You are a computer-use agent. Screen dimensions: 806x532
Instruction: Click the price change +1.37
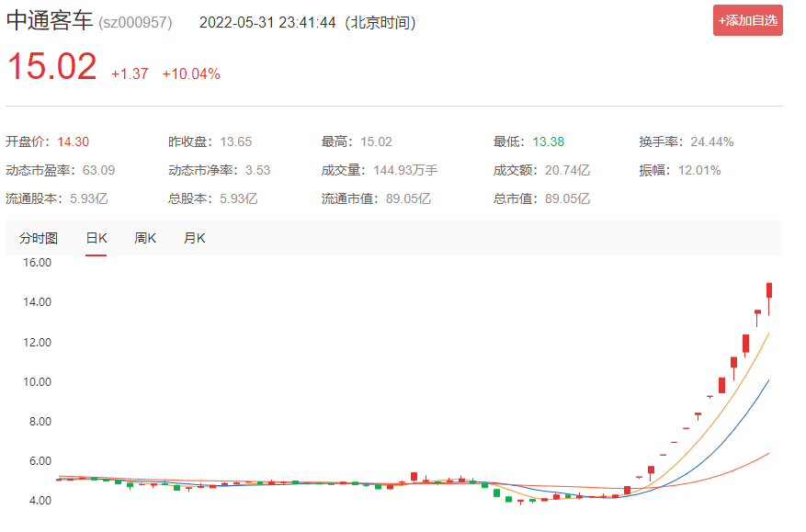[x=130, y=74]
